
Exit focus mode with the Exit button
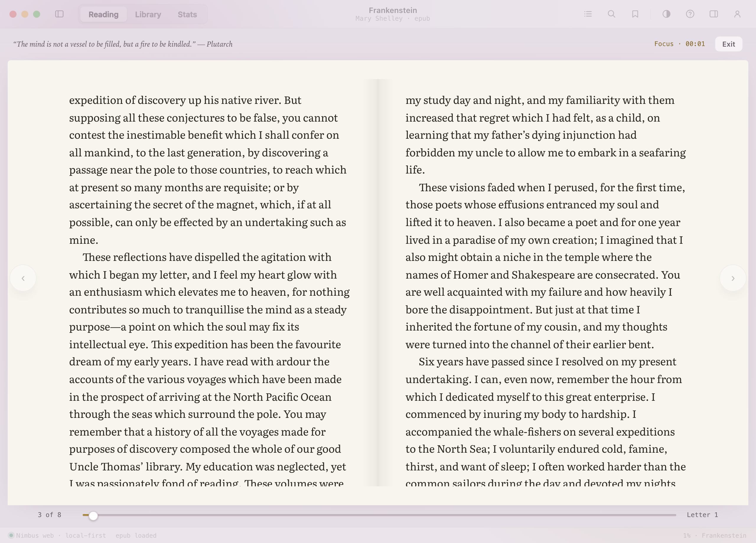728,44
